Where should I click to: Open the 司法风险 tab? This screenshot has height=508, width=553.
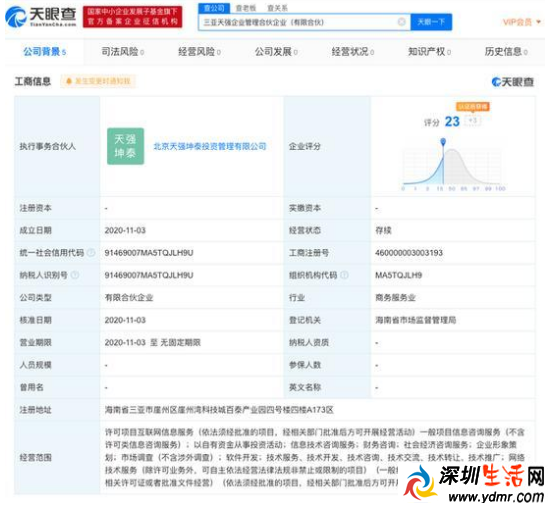pyautogui.click(x=122, y=52)
